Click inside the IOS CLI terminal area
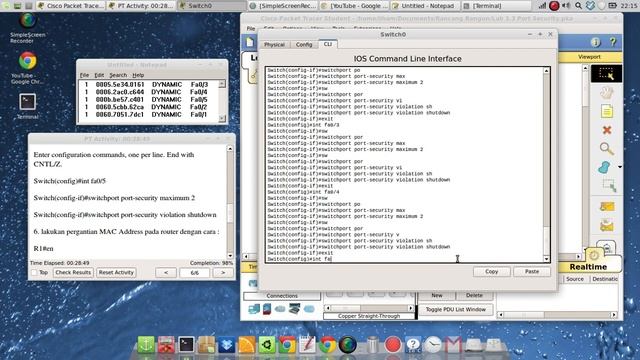This screenshot has height=360, width=640. click(x=404, y=164)
